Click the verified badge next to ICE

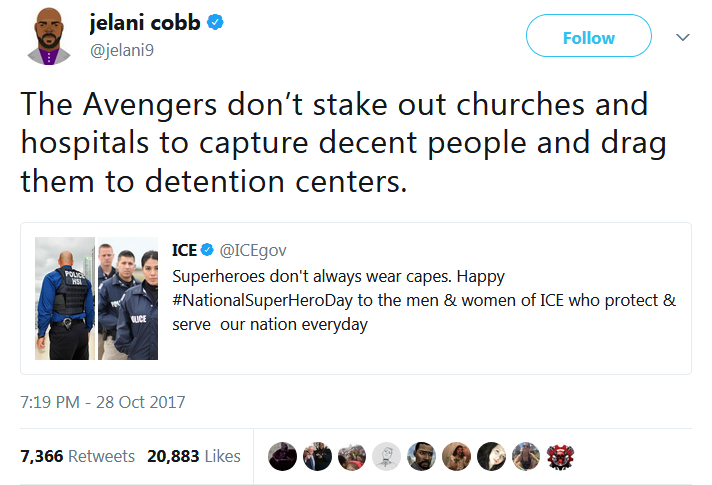coord(208,249)
